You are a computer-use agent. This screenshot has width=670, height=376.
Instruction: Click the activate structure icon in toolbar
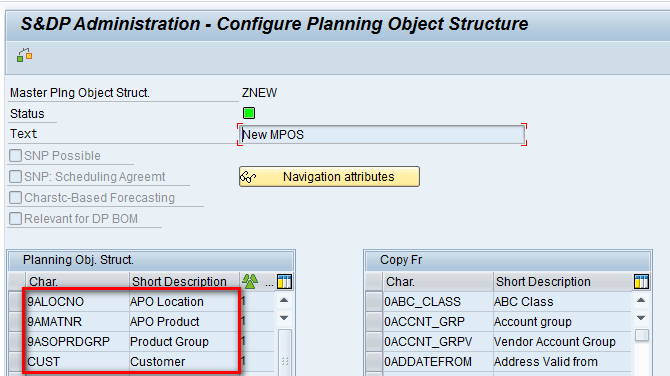(24, 55)
